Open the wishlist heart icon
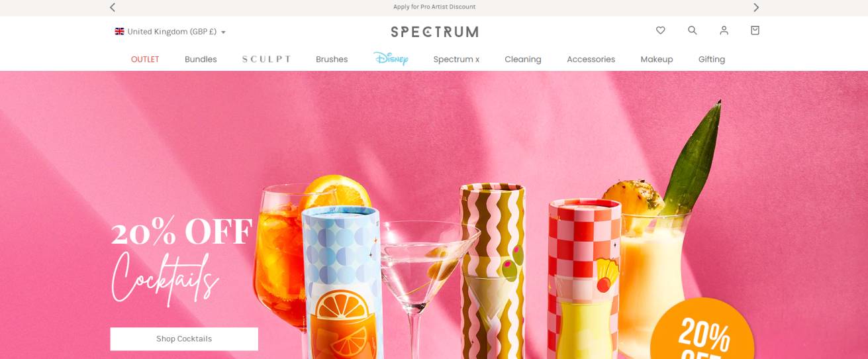The width and height of the screenshot is (868, 359). (660, 30)
